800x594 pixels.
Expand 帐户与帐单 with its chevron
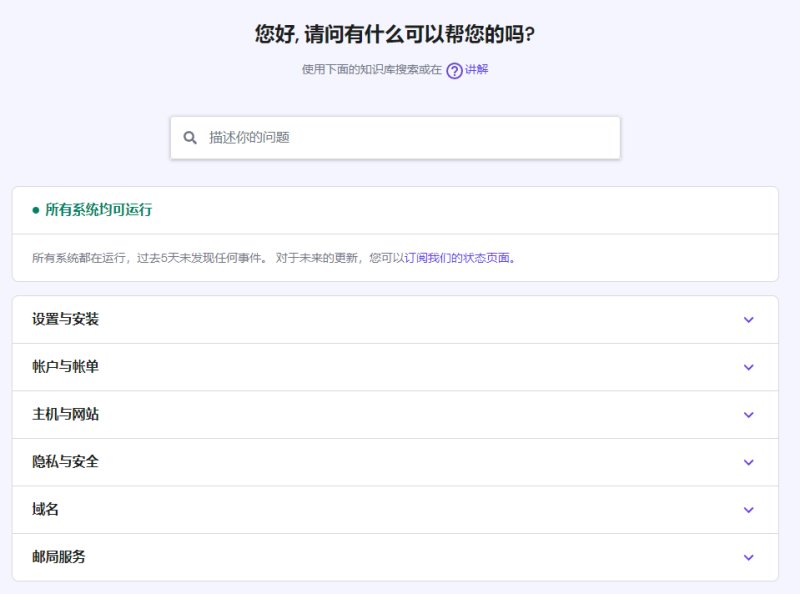748,367
